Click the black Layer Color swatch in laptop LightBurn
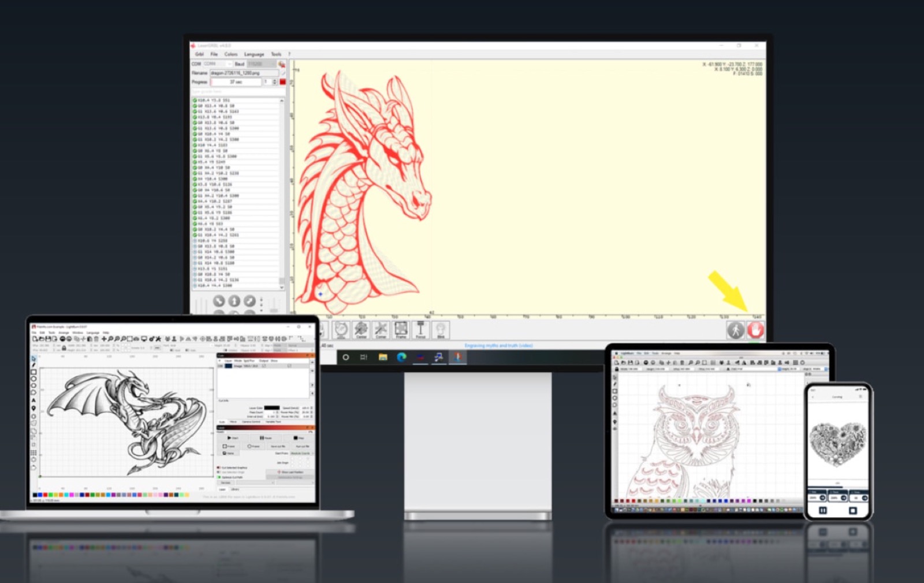The width and height of the screenshot is (924, 583). coord(272,408)
